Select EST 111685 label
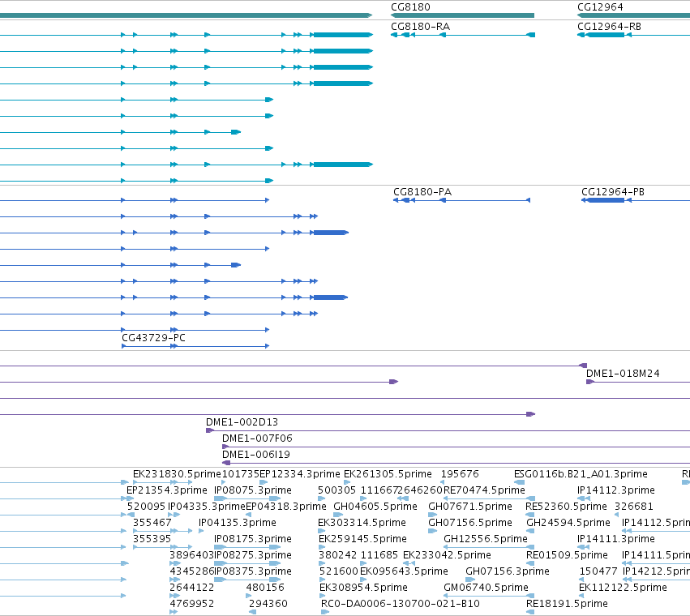 click(379, 556)
